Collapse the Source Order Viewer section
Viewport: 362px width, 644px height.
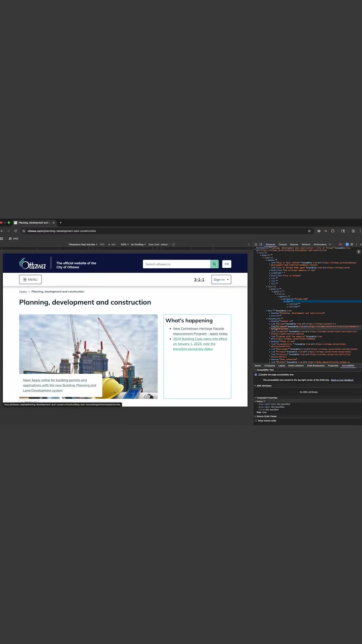[255, 416]
